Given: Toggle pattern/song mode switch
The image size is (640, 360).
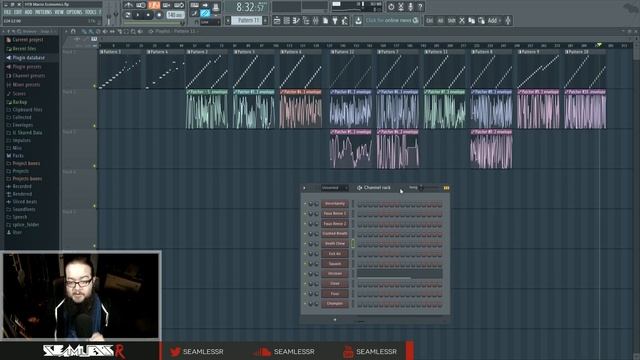Looking at the screenshot, I should coord(128,15).
